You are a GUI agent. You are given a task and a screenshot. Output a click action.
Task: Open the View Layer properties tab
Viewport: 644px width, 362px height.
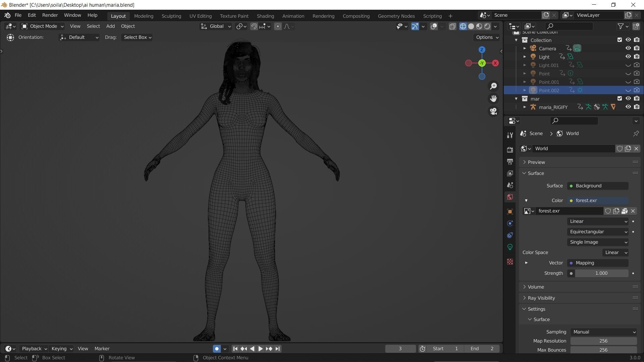coord(510,173)
